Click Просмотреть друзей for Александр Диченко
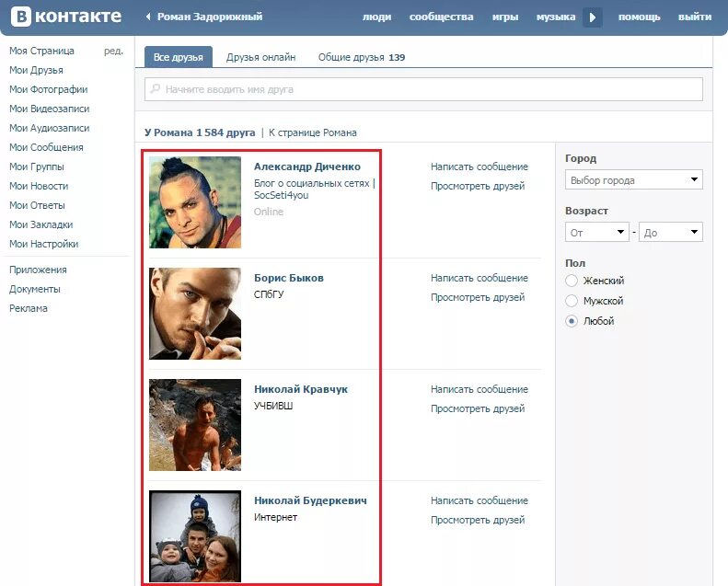 pos(478,186)
